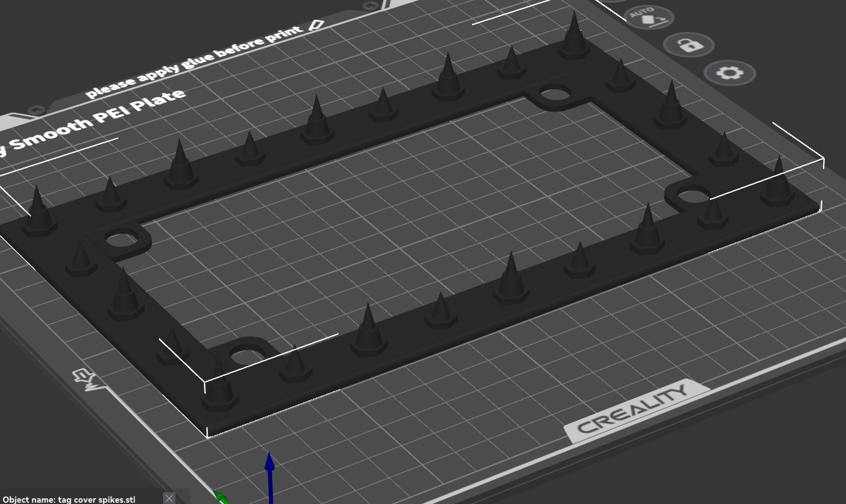Open plate settings via gear icon
Image resolution: width=846 pixels, height=504 pixels.
729,72
